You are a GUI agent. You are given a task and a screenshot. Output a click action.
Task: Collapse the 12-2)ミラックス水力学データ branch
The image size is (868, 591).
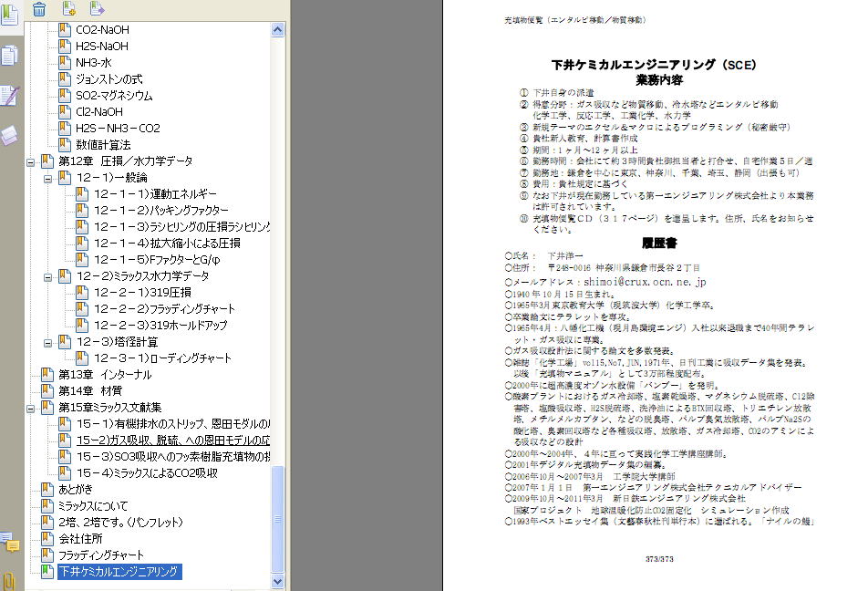click(x=48, y=277)
